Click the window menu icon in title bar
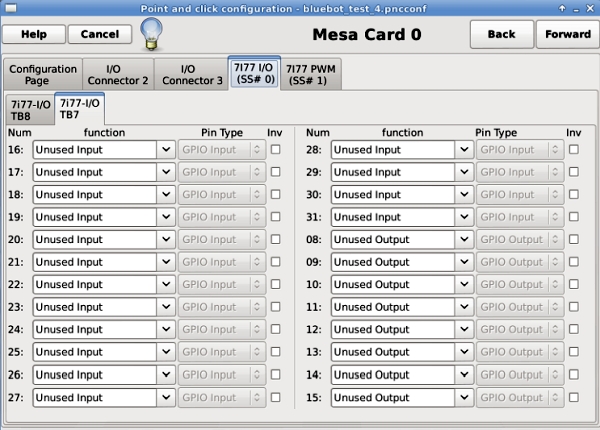Screen dimensions: 600x430 pyautogui.click(x=11, y=8)
